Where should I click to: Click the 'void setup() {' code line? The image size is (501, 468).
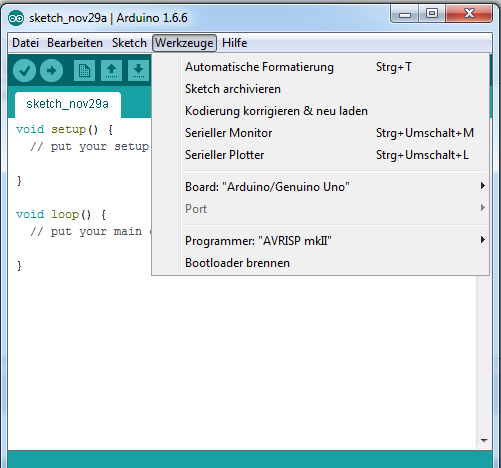tap(65, 130)
